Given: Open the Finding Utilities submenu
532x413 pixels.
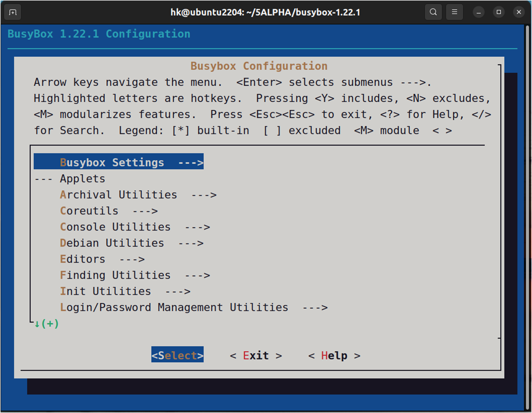Looking at the screenshot, I should click(x=135, y=275).
